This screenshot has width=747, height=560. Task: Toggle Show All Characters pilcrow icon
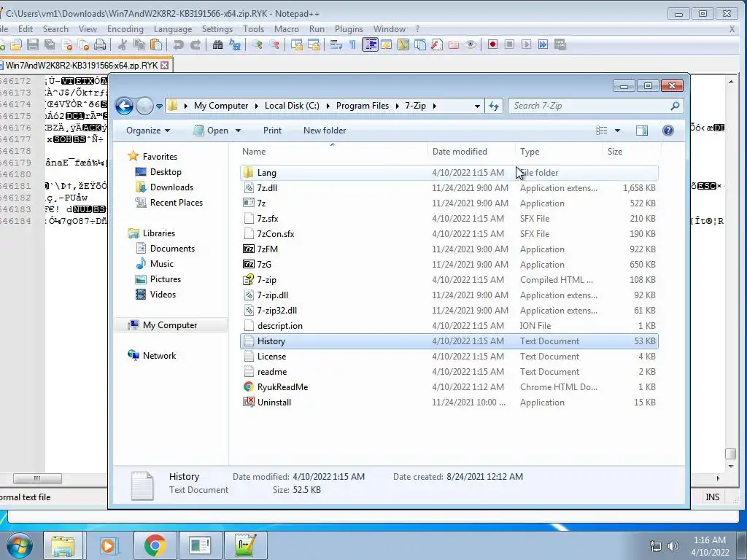tap(352, 44)
